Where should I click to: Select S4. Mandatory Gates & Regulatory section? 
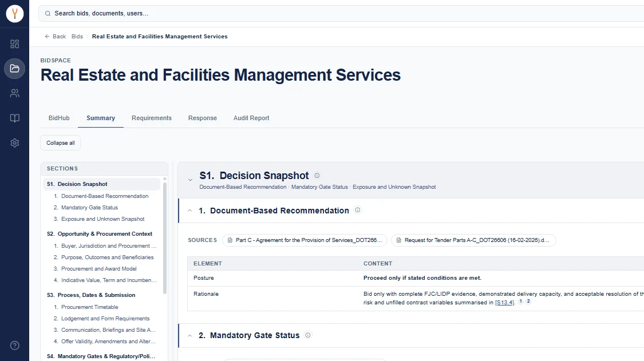click(101, 356)
